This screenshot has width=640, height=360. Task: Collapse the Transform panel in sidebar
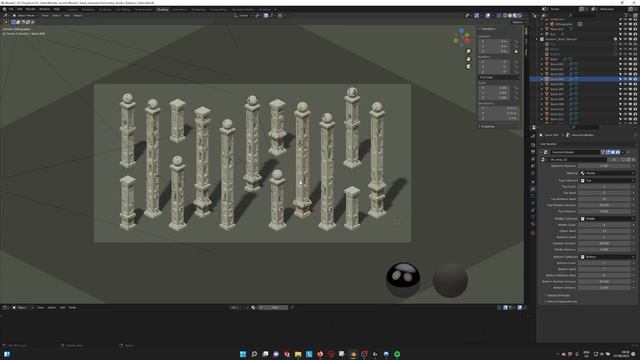[488, 29]
